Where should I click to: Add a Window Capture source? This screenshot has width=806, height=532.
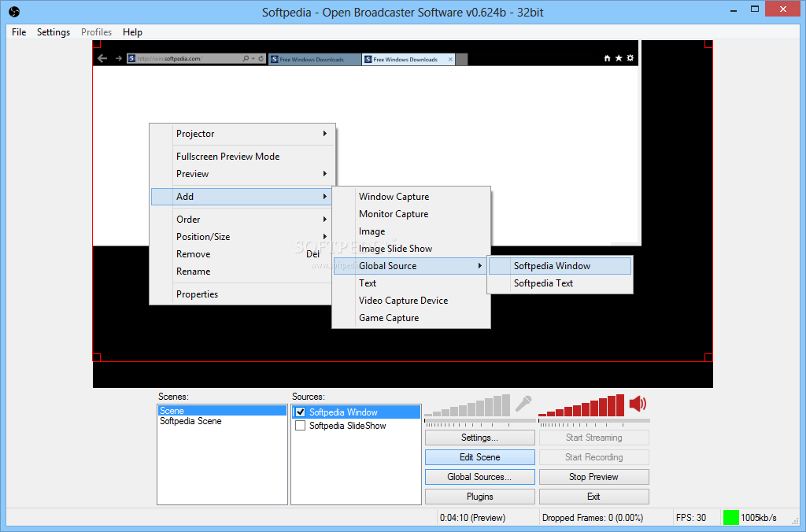coord(411,196)
